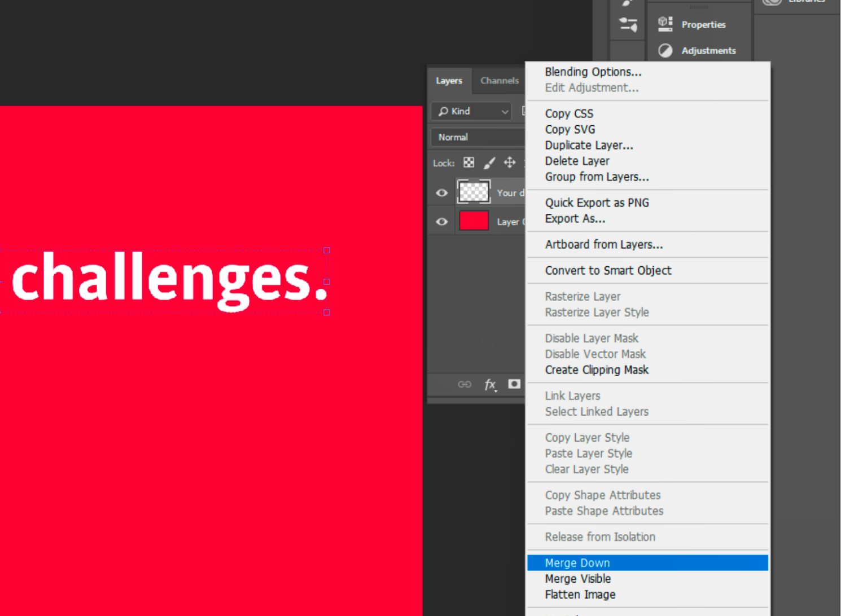Viewport: 841px width, 616px height.
Task: Select Convert to Smart Object
Action: [x=608, y=270]
